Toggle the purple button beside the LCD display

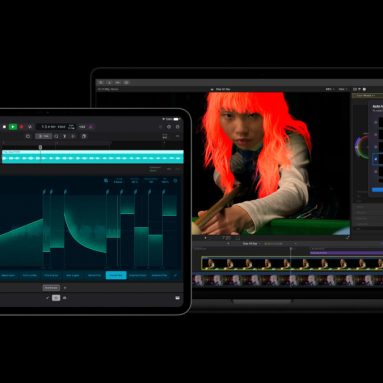tap(91, 127)
